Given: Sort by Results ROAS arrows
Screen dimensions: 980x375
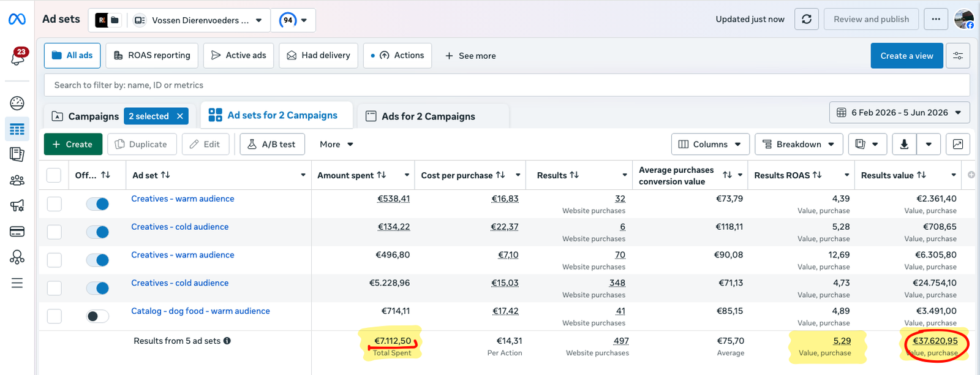Looking at the screenshot, I should pos(817,175).
